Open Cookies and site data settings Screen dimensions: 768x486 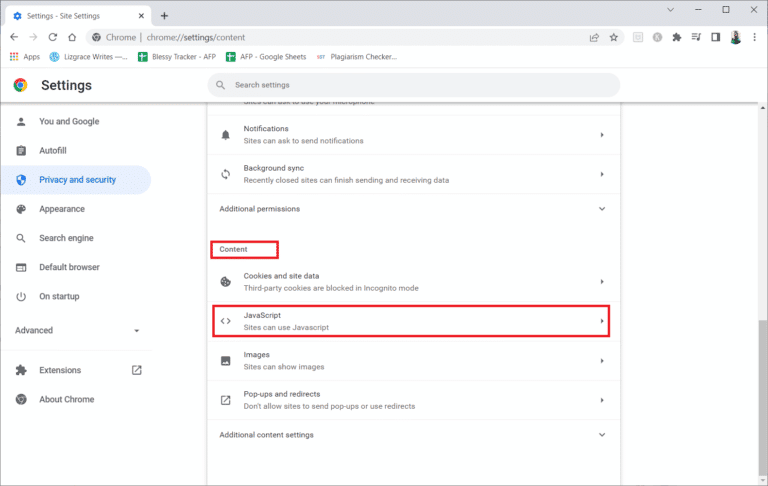pyautogui.click(x=414, y=282)
